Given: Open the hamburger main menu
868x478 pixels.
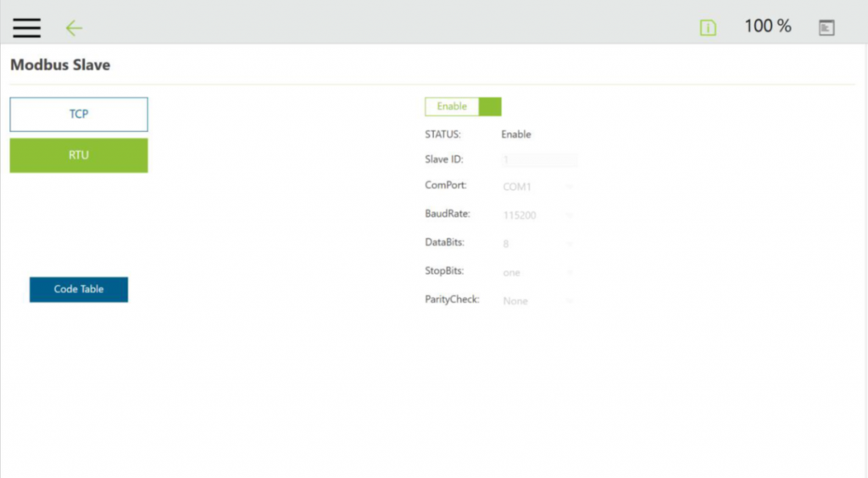Looking at the screenshot, I should 26,27.
